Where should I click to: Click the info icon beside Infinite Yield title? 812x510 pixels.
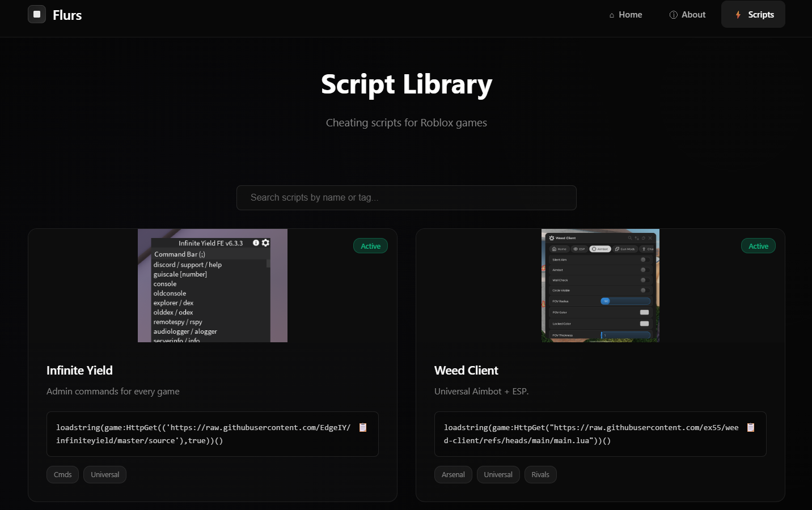pos(256,243)
